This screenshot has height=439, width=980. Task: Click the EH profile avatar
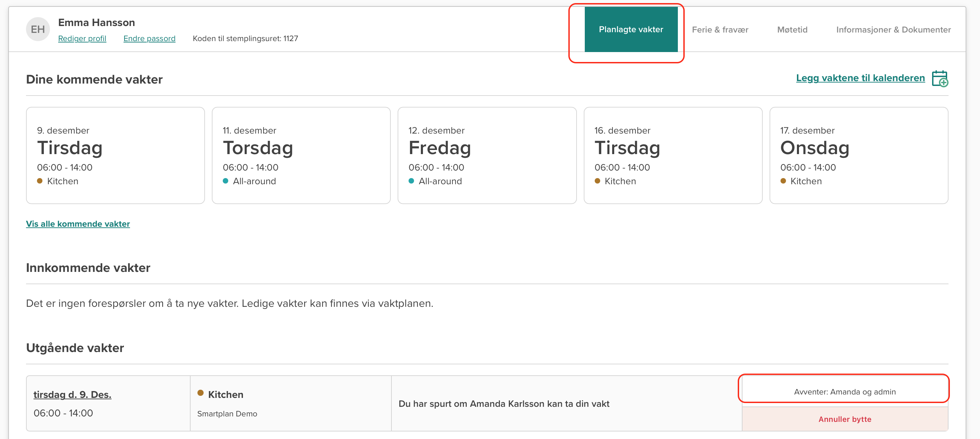click(x=38, y=29)
